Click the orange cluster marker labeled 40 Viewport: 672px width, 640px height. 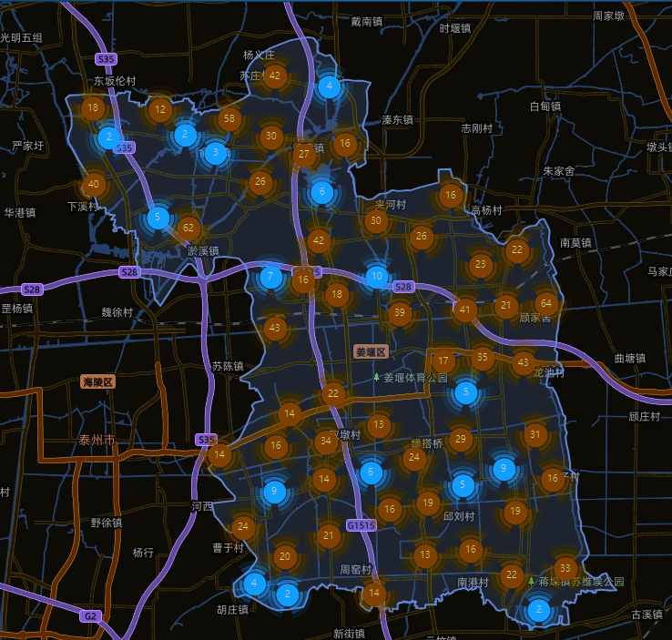click(93, 186)
